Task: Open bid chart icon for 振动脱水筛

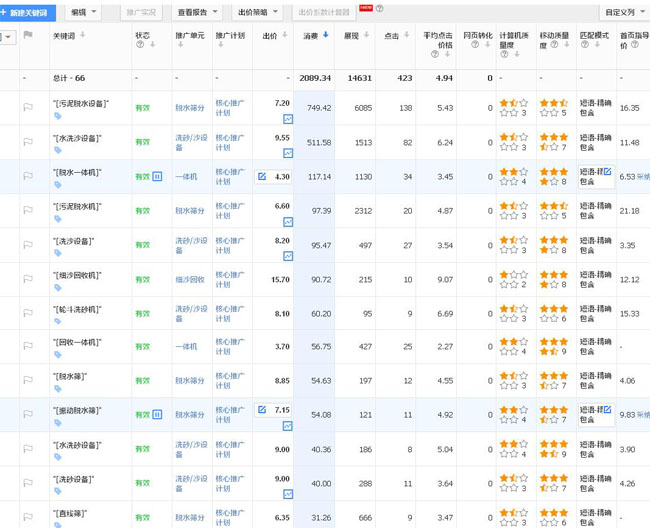Action: (288, 426)
